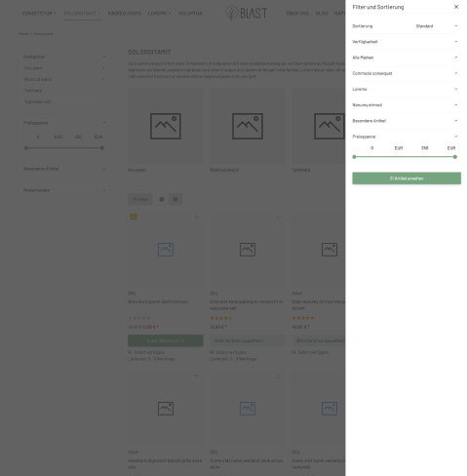Viewport: 468px width, 476px height.
Task: Open the LOREMO navigation menu
Action: click(x=159, y=14)
